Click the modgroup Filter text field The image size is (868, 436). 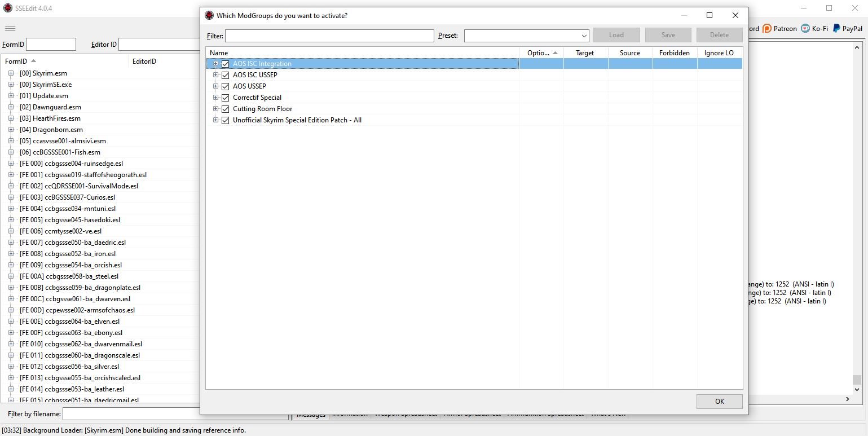[x=329, y=36]
